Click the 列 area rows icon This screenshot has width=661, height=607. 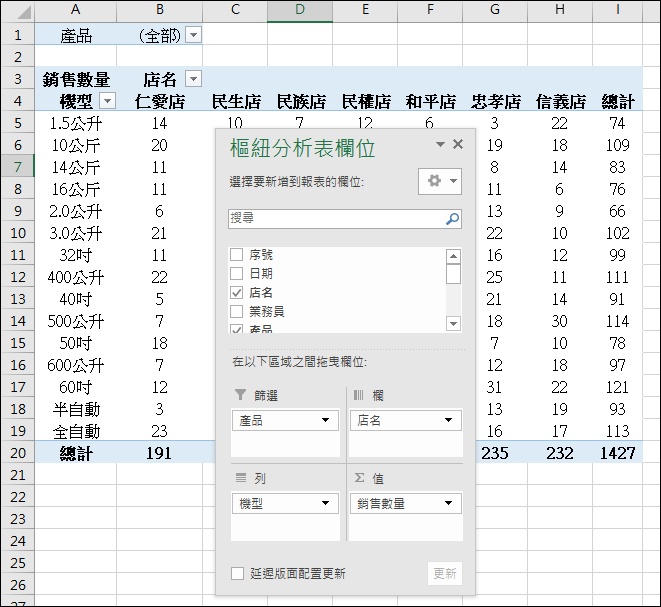pos(240,477)
